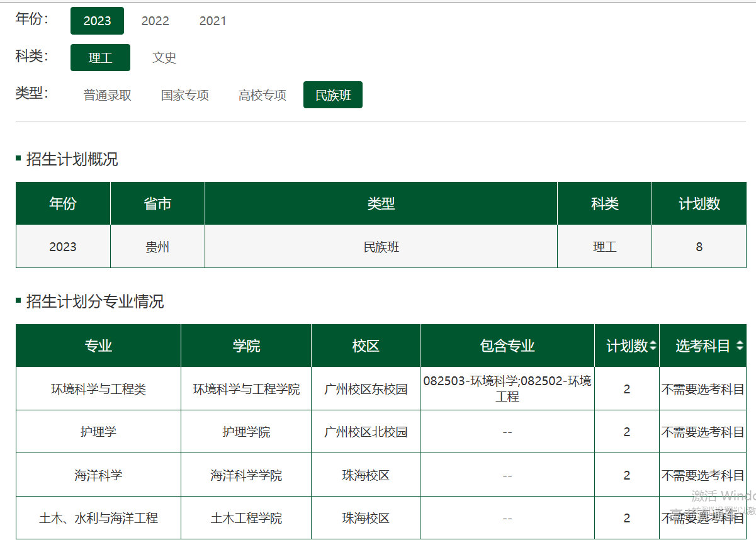Image resolution: width=756 pixels, height=540 pixels.
Task: Select the 护理学 major entry
Action: coord(98,432)
